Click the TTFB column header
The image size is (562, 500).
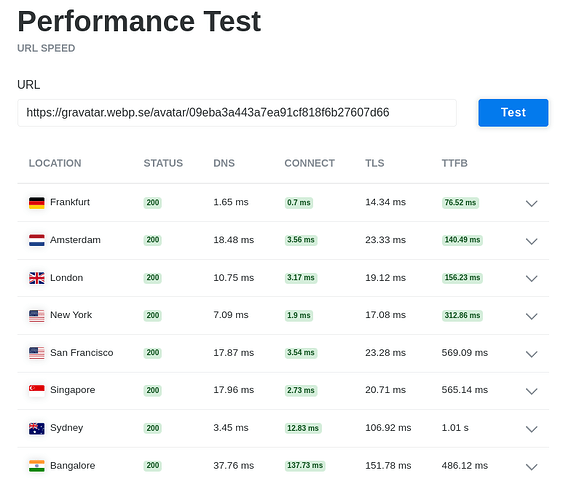click(x=454, y=163)
